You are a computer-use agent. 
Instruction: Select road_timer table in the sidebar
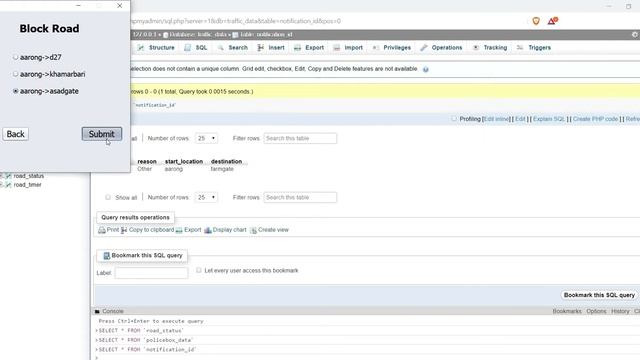pyautogui.click(x=27, y=185)
